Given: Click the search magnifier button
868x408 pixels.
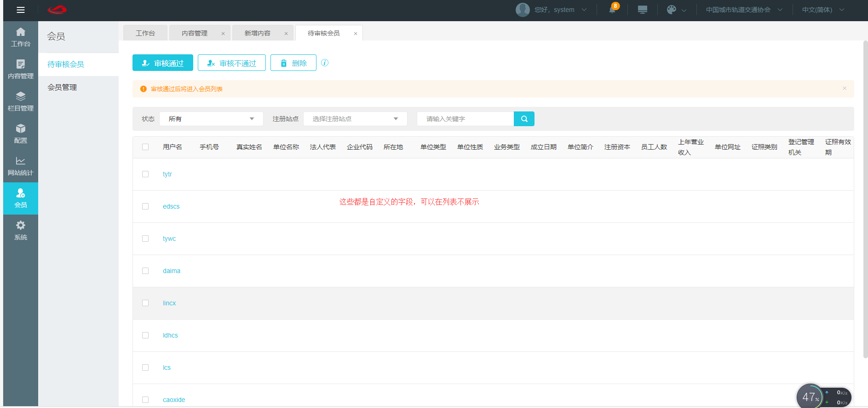Looking at the screenshot, I should [x=524, y=119].
